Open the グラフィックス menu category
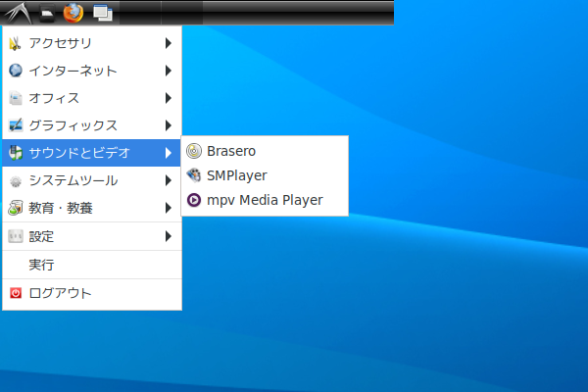Viewport: 588px width, 392px height. pos(92,125)
